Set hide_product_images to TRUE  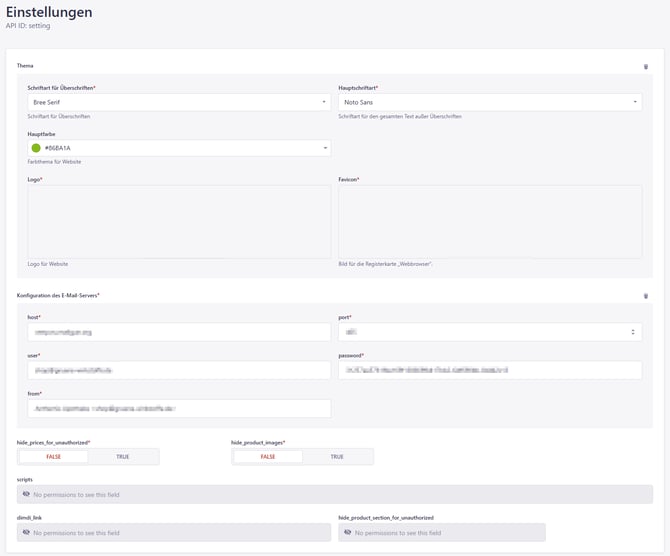[x=337, y=457]
